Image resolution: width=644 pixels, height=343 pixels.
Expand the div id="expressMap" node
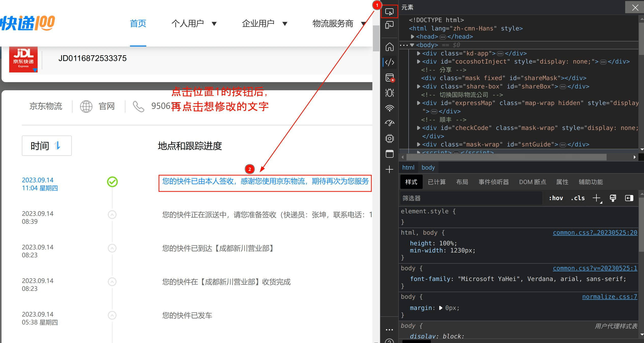pos(419,103)
